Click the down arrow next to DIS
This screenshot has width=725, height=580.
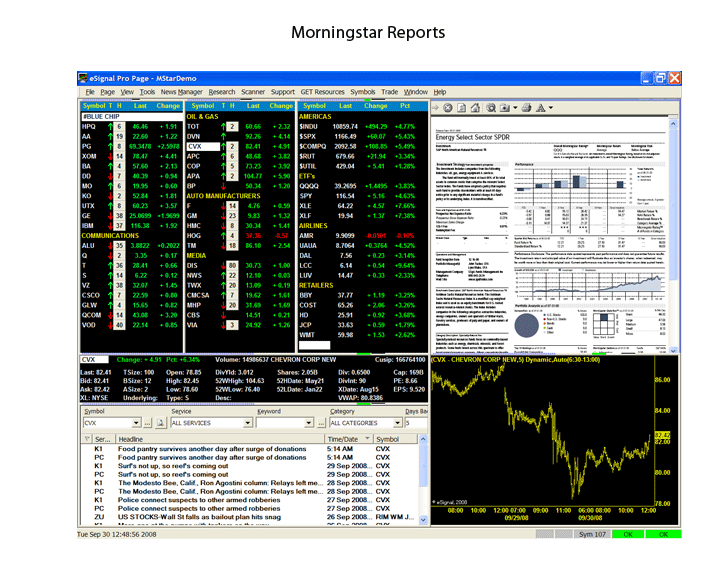tap(223, 265)
